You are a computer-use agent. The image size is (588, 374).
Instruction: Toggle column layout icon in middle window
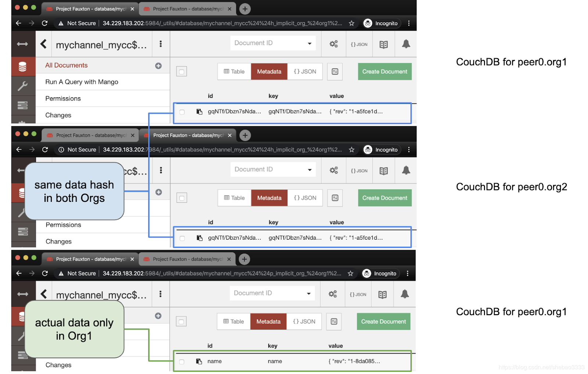click(335, 198)
